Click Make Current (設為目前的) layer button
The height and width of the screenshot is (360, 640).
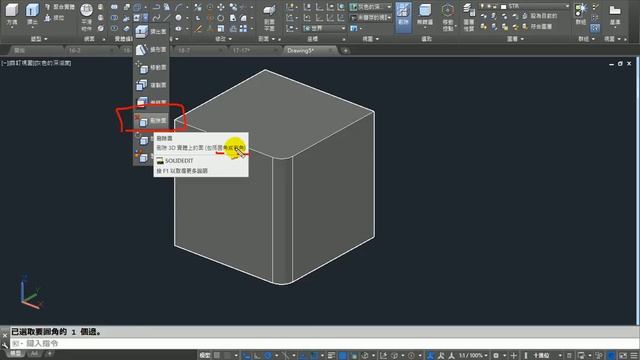tap(540, 16)
